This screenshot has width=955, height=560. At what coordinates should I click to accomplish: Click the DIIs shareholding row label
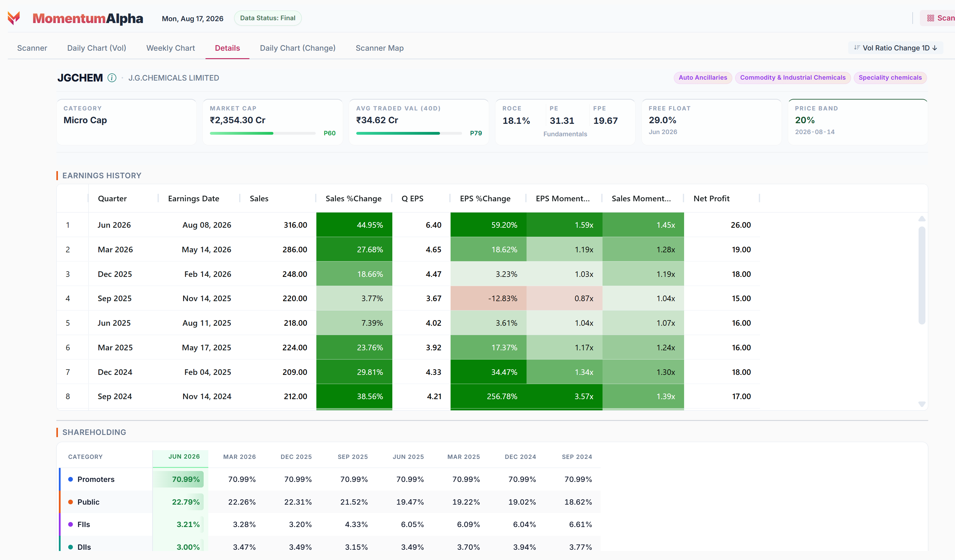pyautogui.click(x=84, y=547)
